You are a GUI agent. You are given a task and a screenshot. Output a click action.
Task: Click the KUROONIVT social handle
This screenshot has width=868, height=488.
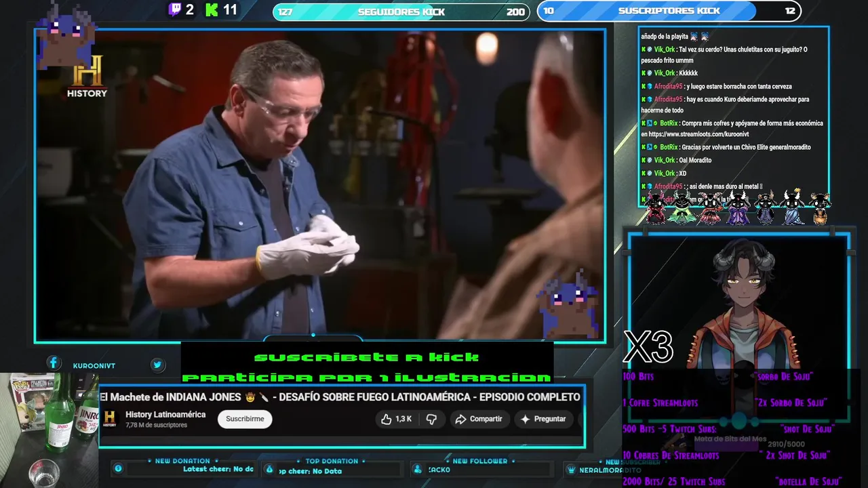click(x=94, y=365)
